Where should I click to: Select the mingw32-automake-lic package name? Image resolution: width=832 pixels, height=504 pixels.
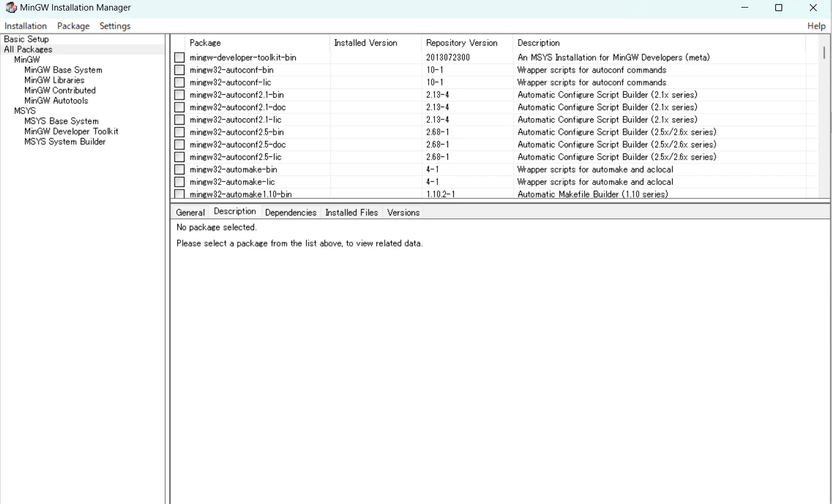(x=232, y=182)
